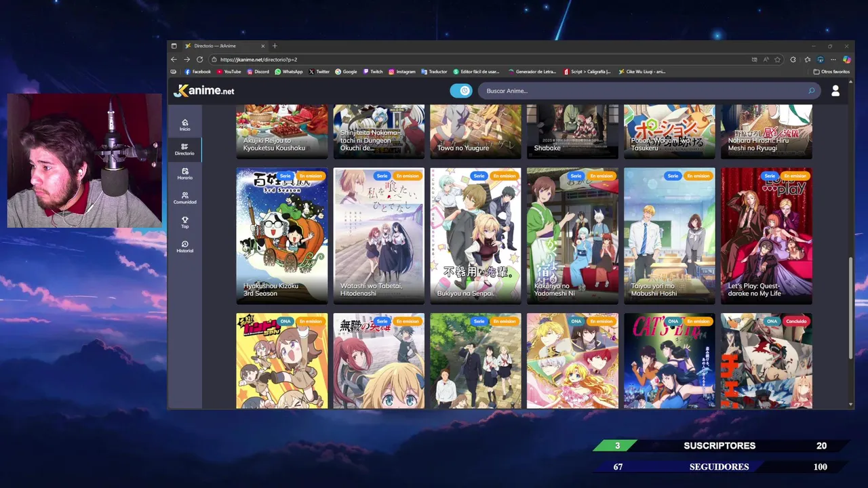The image size is (868, 488).
Task: Open Nohara Hiroshi: Hiru Meshi no Ryuugi card
Action: 766,131
